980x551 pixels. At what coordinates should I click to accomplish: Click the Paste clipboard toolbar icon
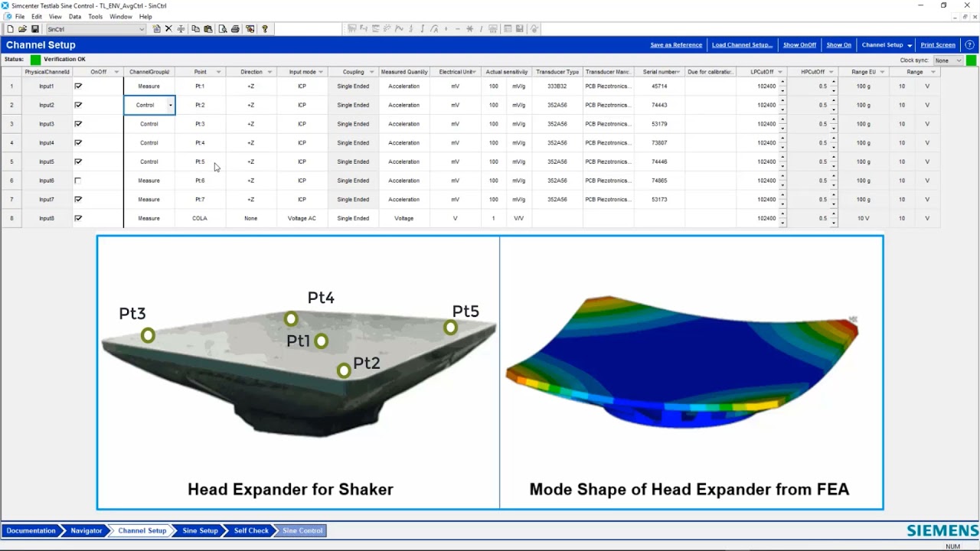208,29
